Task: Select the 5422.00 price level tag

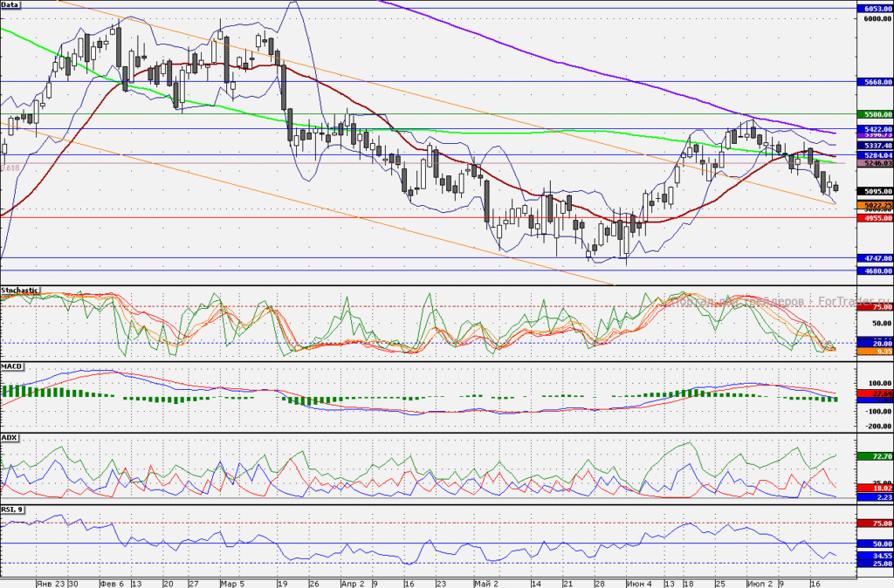Action: point(875,129)
